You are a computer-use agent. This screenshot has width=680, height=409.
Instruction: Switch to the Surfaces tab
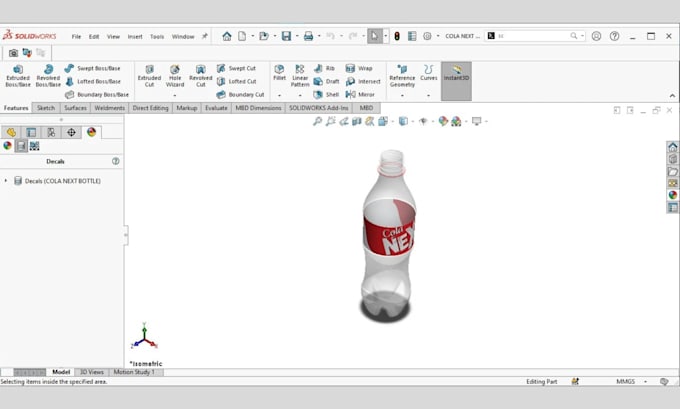point(75,108)
